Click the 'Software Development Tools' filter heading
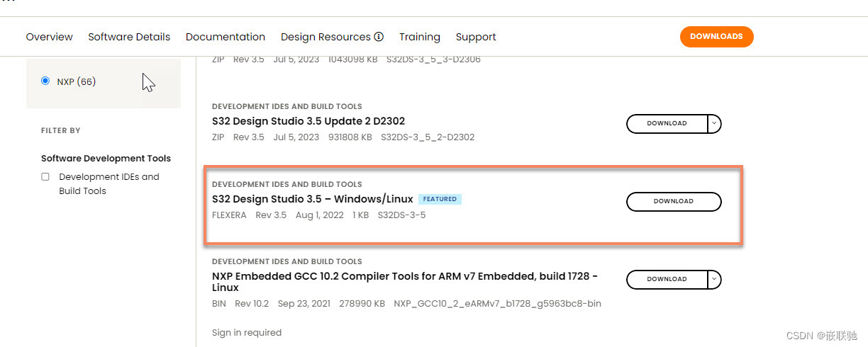The image size is (868, 347). coord(106,159)
